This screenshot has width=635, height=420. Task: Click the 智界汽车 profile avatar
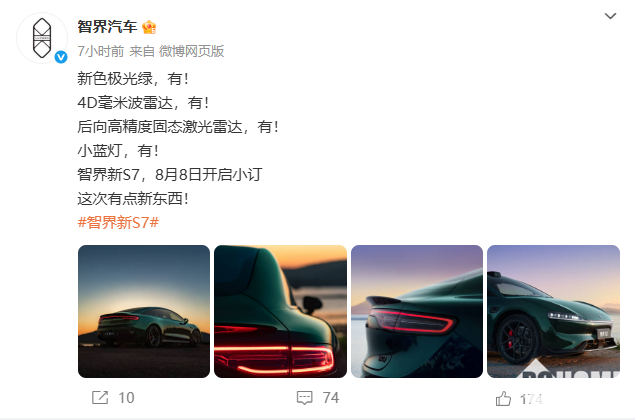(x=42, y=38)
